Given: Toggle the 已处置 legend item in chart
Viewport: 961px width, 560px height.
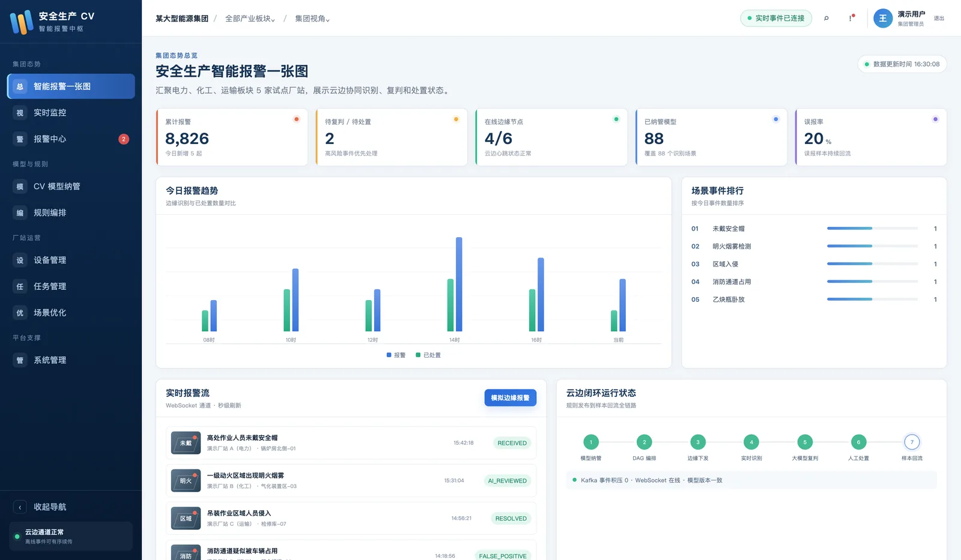Looking at the screenshot, I should click(428, 355).
